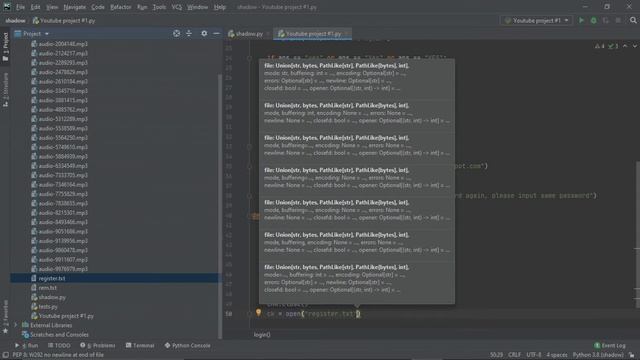Toggle the Structure tool window side button
The width and height of the screenshot is (640, 360).
click(x=5, y=90)
